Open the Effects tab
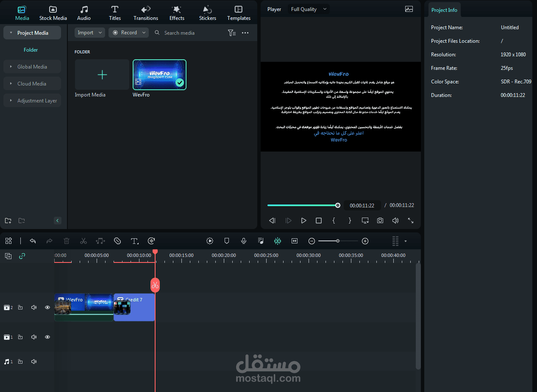The width and height of the screenshot is (537, 392). (x=177, y=13)
